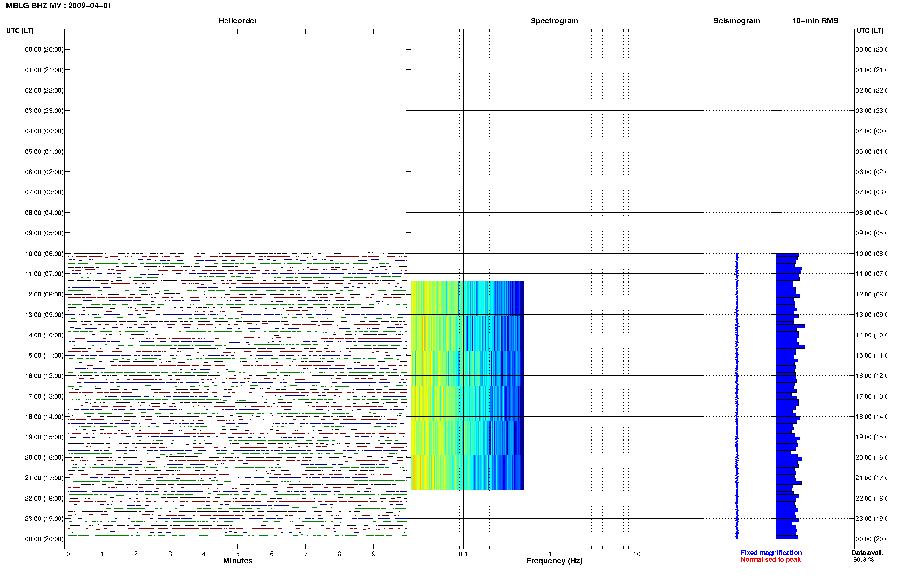The height and width of the screenshot is (578, 924).
Task: Click the left '21:00 (17:00)' time label
Action: pyautogui.click(x=44, y=478)
